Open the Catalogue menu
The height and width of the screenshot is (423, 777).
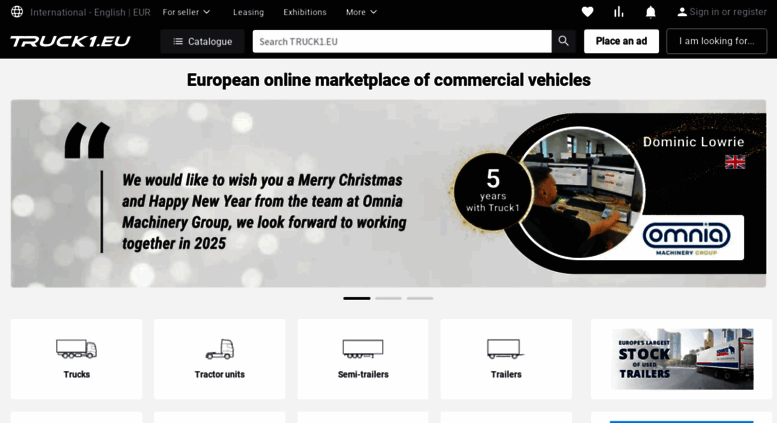202,41
